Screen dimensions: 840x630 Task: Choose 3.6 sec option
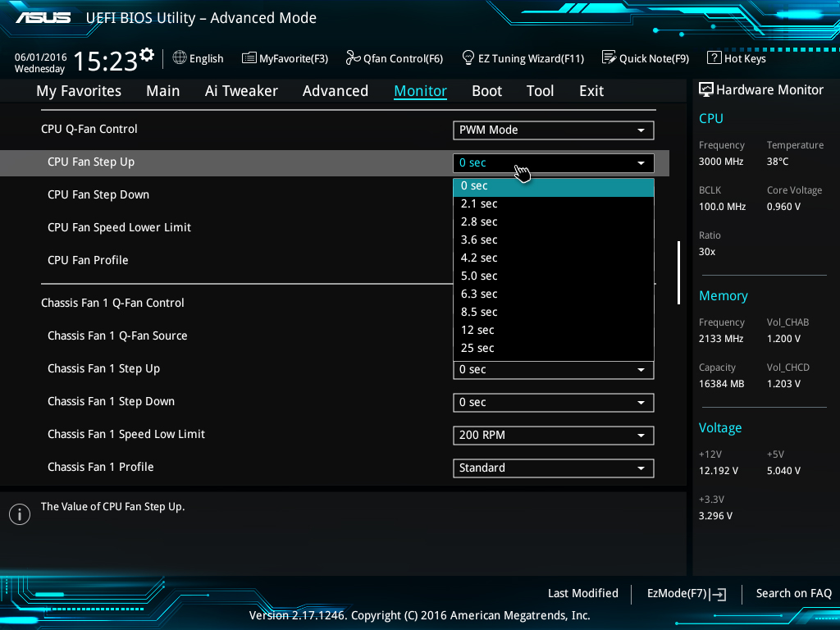tap(554, 240)
